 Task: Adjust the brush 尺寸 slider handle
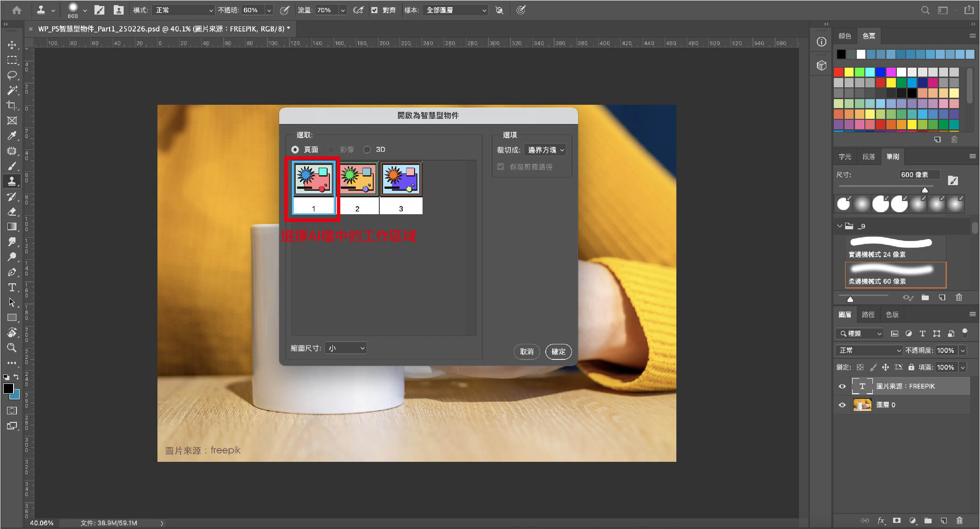(925, 190)
